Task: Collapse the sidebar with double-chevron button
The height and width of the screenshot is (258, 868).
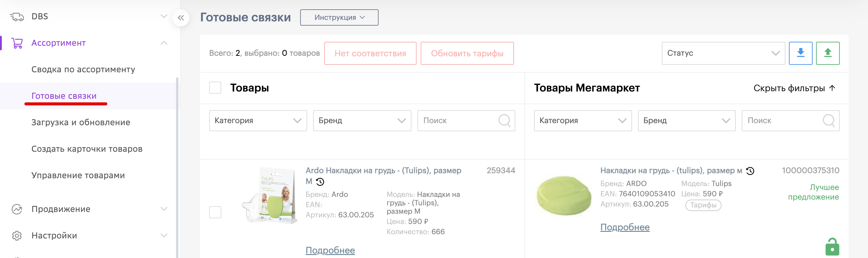Action: [181, 18]
